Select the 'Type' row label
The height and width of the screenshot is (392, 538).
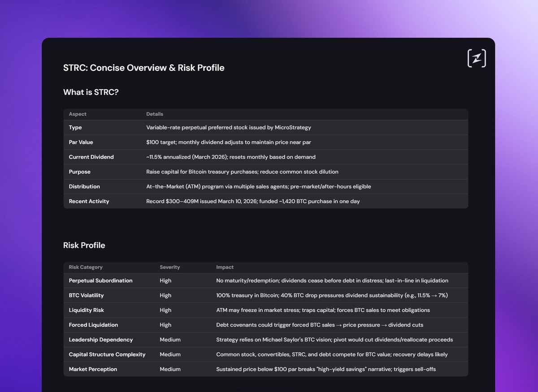pyautogui.click(x=75, y=128)
